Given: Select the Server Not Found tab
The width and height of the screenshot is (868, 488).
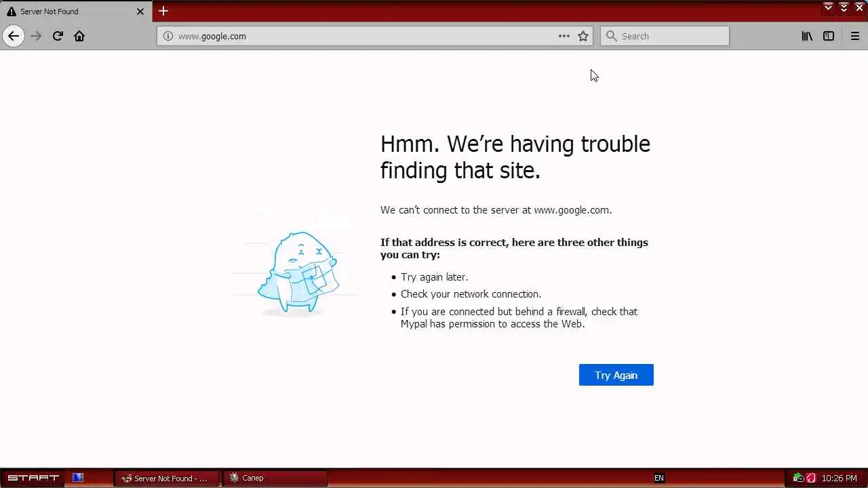Looking at the screenshot, I should point(75,12).
